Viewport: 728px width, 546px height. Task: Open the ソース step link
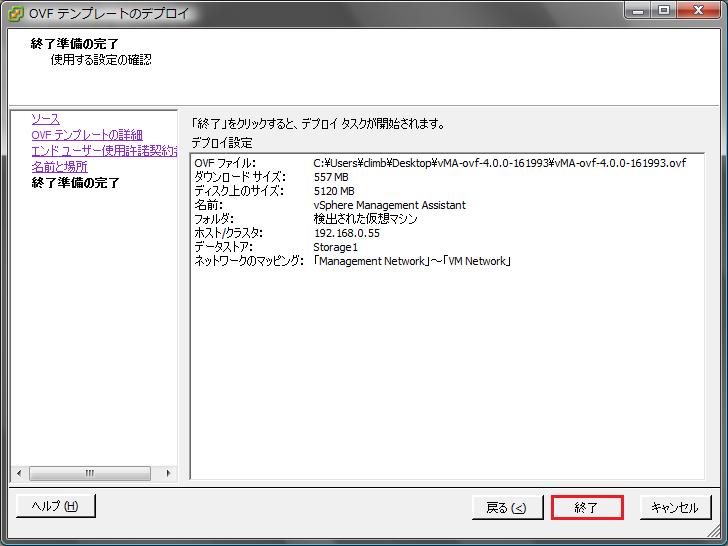[x=46, y=119]
